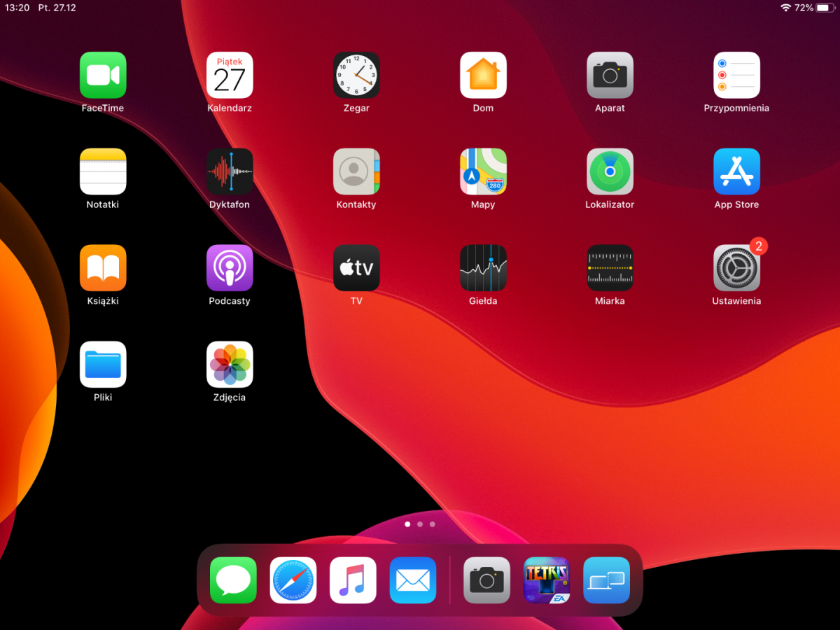840x630 pixels.
Task: Open Ustawienia settings with badge 2
Action: coord(736,268)
